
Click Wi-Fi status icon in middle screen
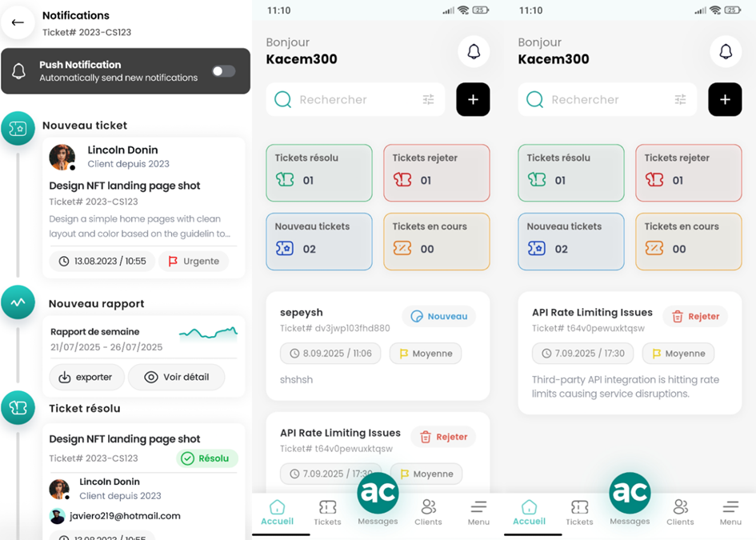[x=463, y=10]
